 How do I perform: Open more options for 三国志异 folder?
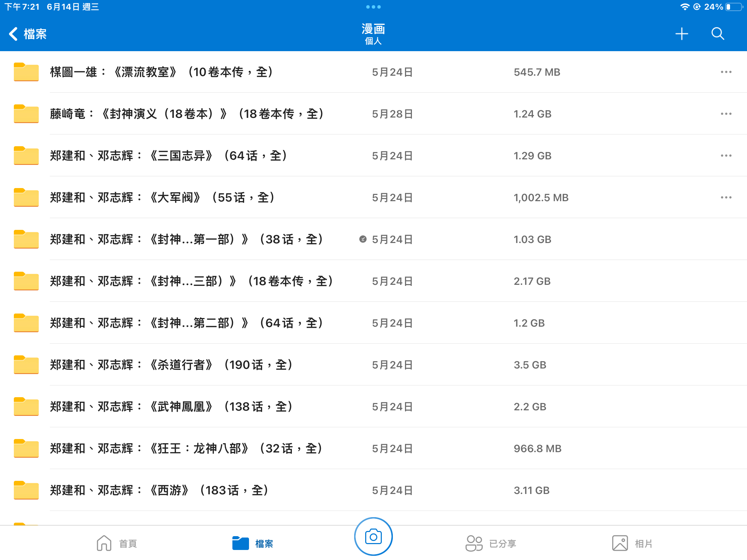pyautogui.click(x=726, y=156)
